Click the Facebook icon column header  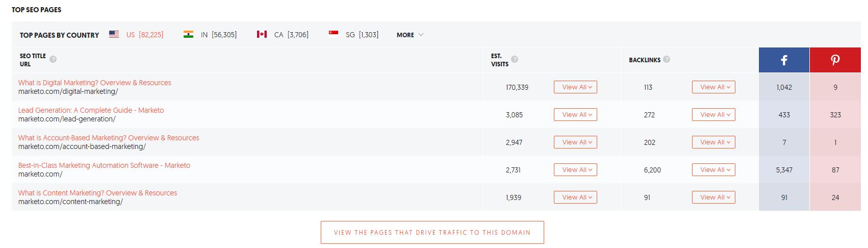click(x=784, y=60)
